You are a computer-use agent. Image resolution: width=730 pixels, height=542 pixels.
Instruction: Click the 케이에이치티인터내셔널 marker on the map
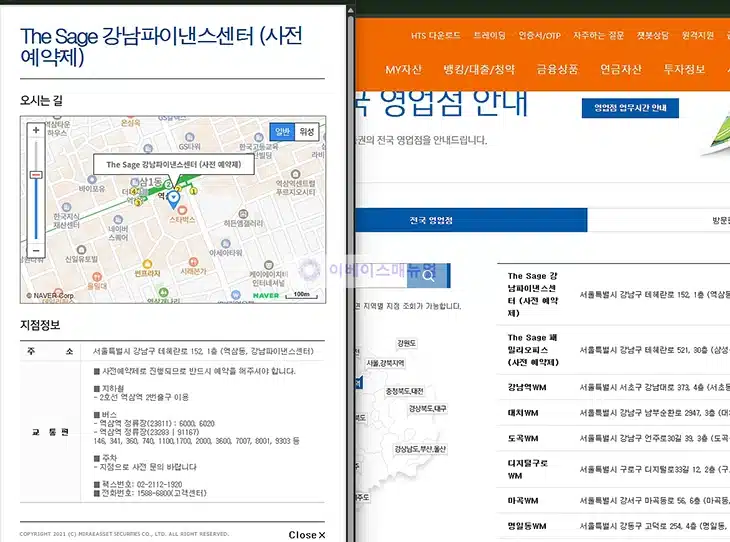[269, 264]
